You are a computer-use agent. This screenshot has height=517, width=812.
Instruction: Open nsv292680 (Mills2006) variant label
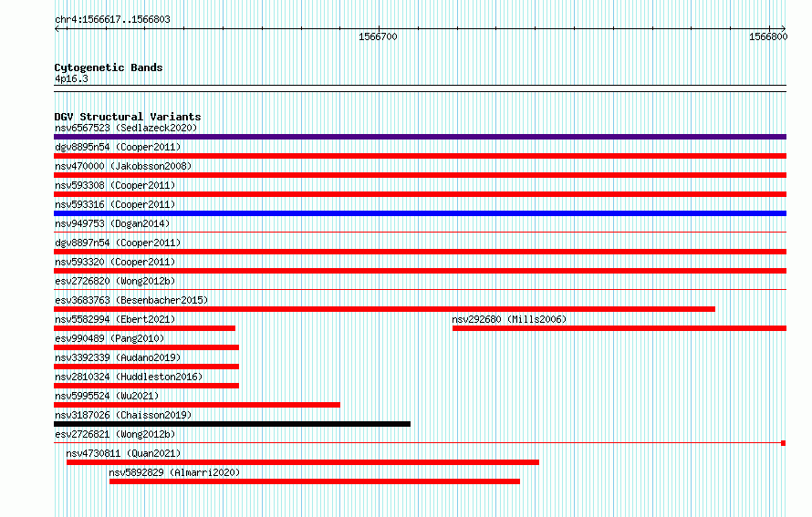click(510, 319)
